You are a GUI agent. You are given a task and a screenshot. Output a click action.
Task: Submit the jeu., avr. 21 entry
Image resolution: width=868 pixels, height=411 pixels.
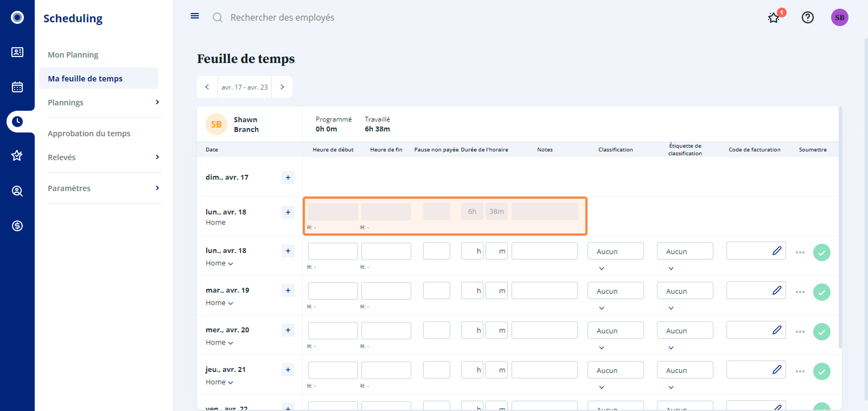[x=822, y=371]
